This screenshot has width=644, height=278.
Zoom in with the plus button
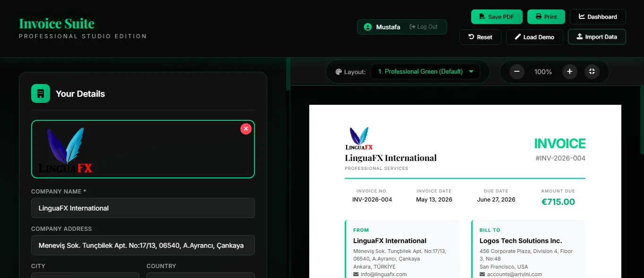[569, 72]
